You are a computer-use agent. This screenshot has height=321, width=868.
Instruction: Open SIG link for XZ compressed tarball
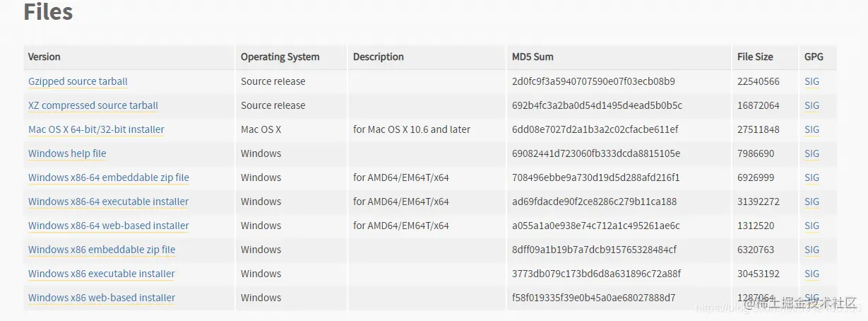811,105
